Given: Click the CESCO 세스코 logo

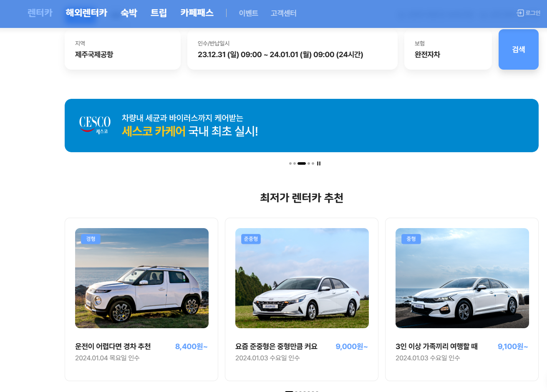Looking at the screenshot, I should click(x=94, y=124).
